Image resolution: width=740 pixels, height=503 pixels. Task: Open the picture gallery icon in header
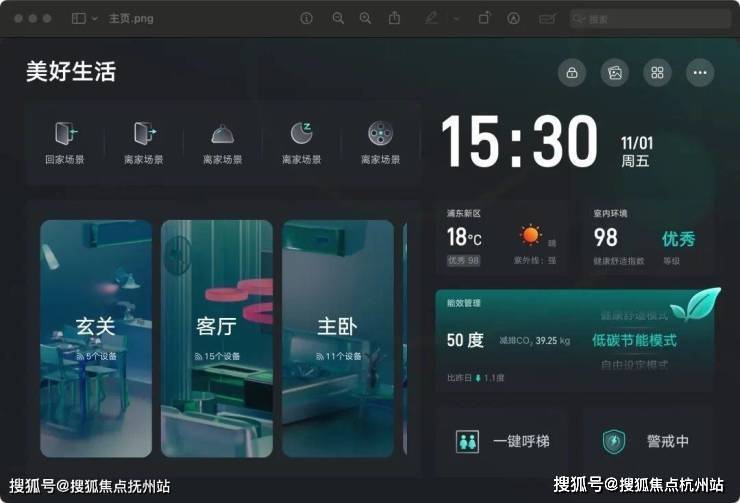tap(615, 72)
